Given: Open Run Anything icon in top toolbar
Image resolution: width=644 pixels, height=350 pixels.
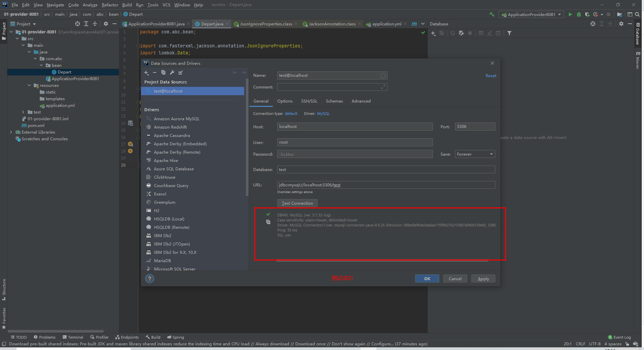Looking at the screenshot, I should pos(630,14).
